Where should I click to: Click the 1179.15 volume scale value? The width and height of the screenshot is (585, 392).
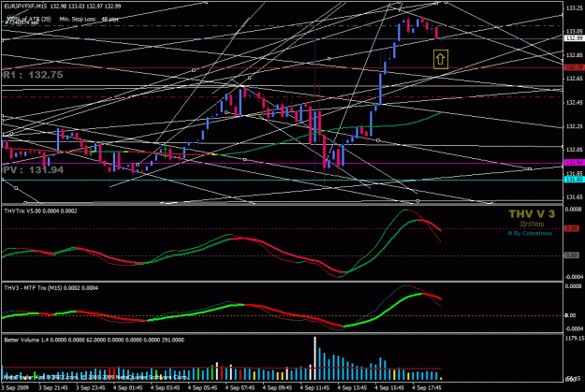pyautogui.click(x=575, y=339)
